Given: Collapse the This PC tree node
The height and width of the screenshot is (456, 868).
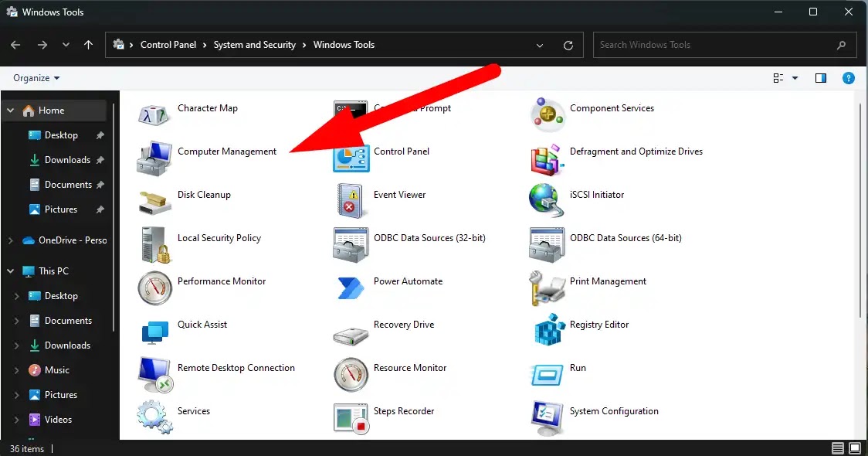Looking at the screenshot, I should point(11,271).
